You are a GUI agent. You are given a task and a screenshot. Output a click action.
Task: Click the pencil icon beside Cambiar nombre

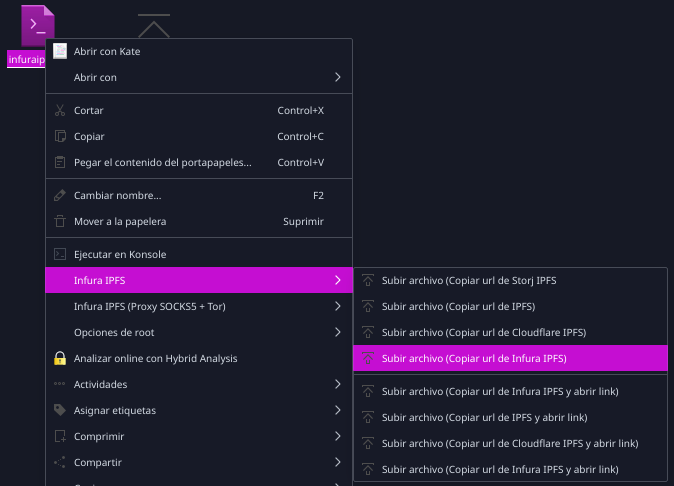click(x=60, y=196)
